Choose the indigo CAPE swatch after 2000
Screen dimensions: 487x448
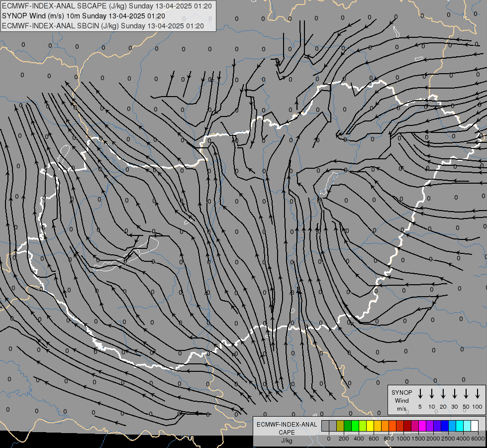pos(437,426)
